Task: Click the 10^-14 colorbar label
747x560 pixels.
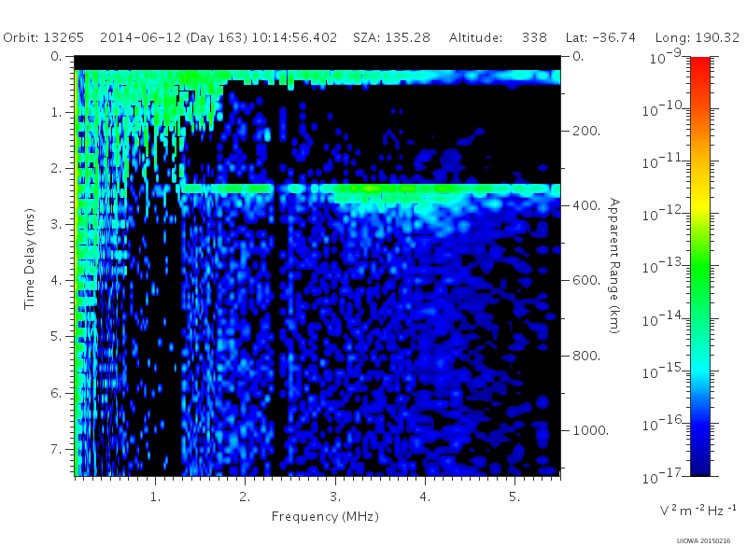Action: [664, 318]
